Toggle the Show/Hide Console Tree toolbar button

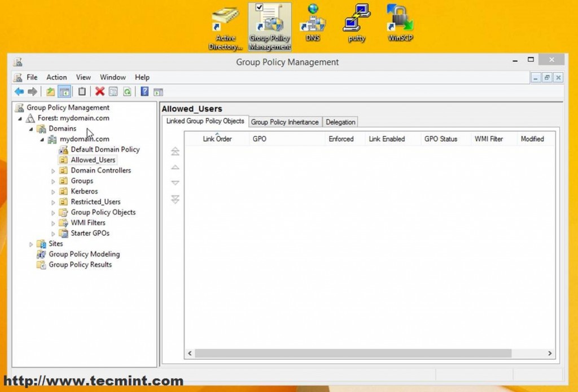[x=64, y=91]
